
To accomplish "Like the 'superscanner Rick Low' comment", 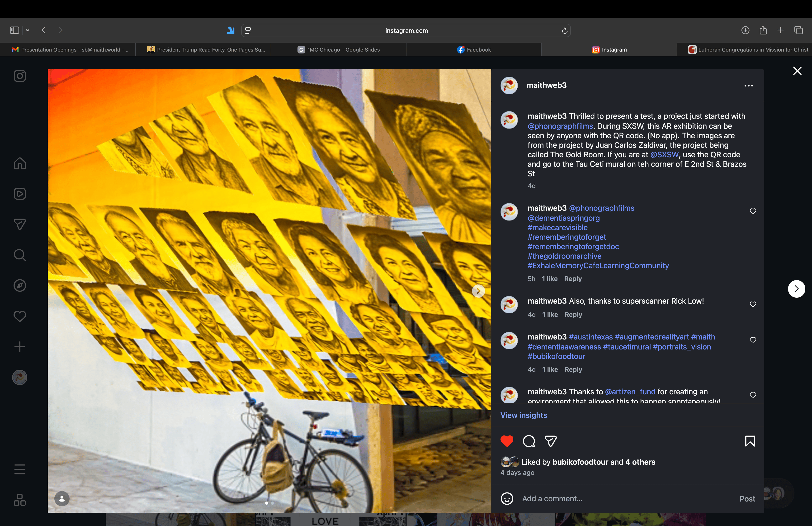I will 753,304.
